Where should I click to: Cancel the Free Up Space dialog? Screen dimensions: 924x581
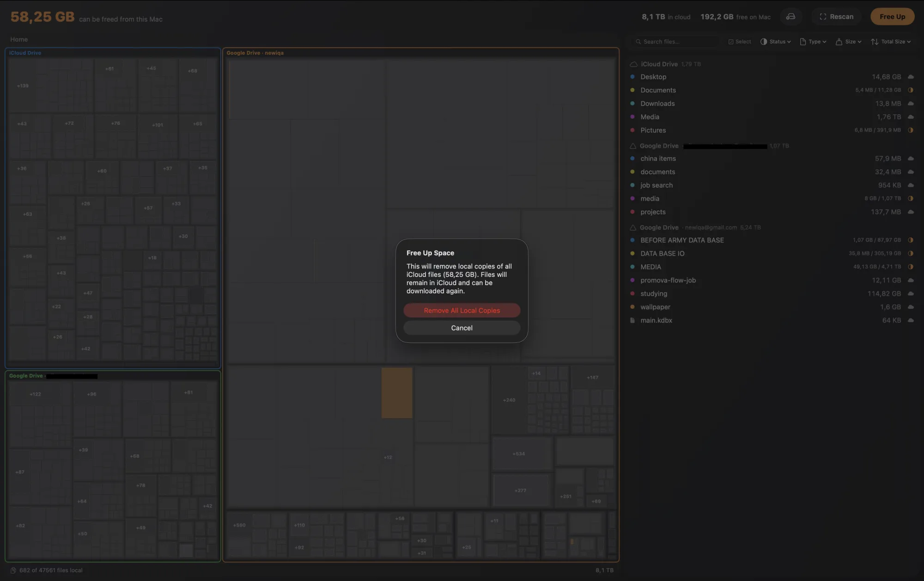tap(462, 328)
